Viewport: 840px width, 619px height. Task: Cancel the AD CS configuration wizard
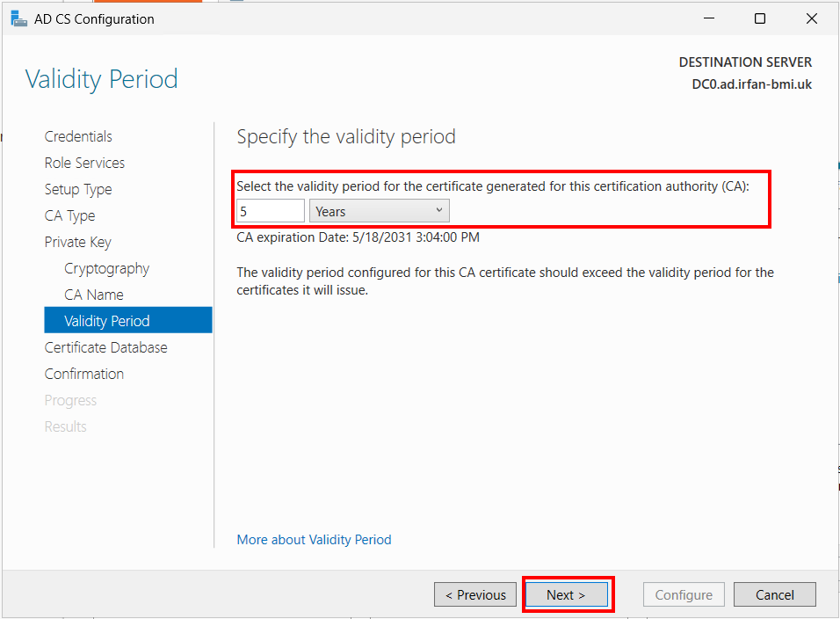click(775, 595)
